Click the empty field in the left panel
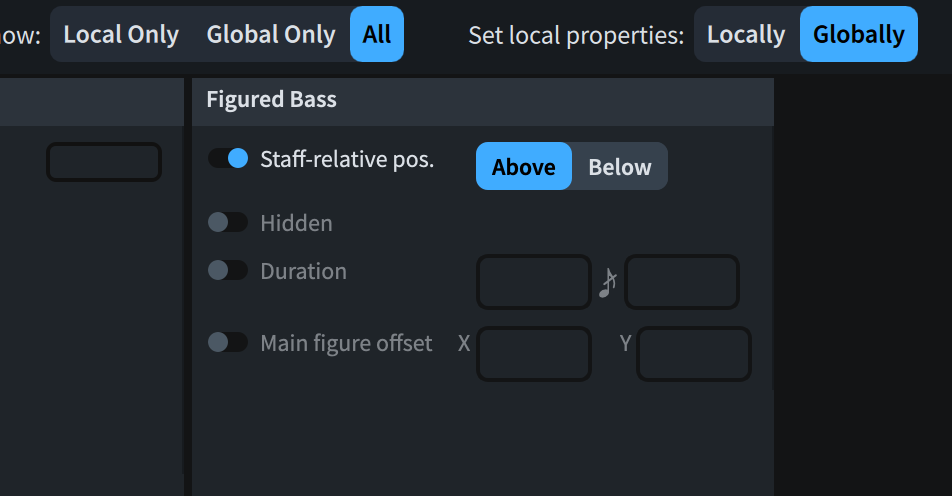The image size is (952, 496). 104,162
